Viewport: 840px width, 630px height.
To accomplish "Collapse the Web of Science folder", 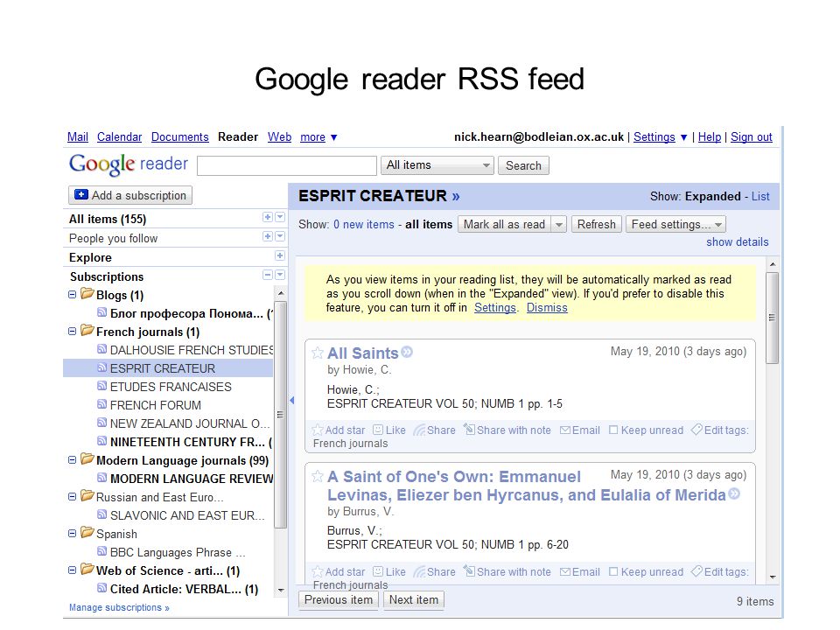I will pyautogui.click(x=73, y=570).
